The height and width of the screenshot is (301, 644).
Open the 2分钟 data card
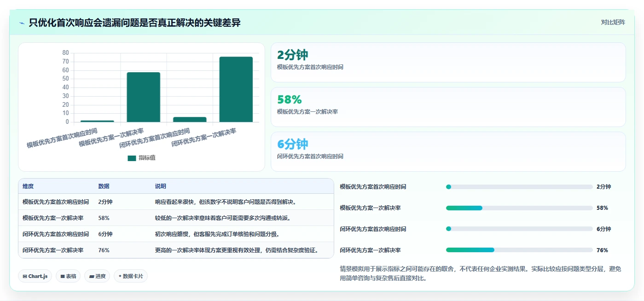pyautogui.click(x=448, y=62)
